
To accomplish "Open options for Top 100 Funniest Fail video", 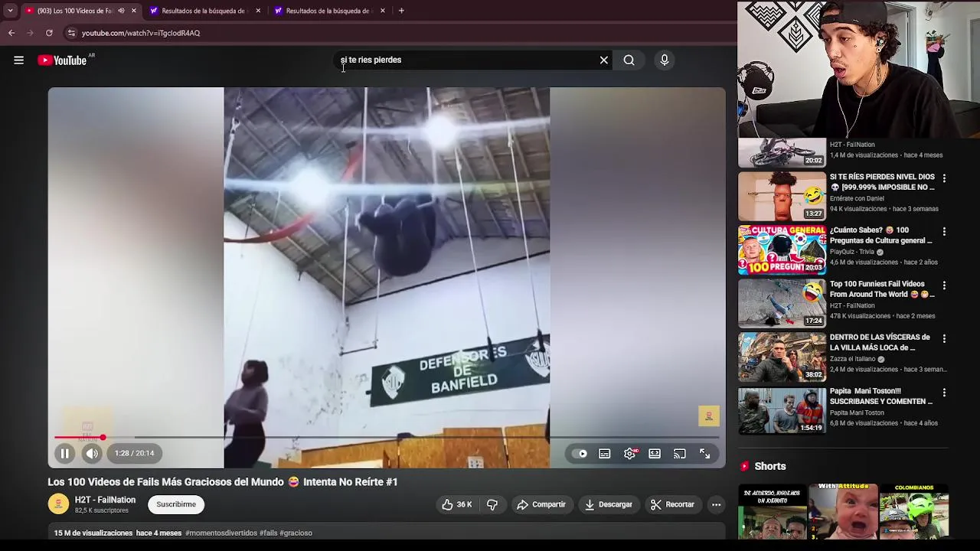I will tap(944, 285).
